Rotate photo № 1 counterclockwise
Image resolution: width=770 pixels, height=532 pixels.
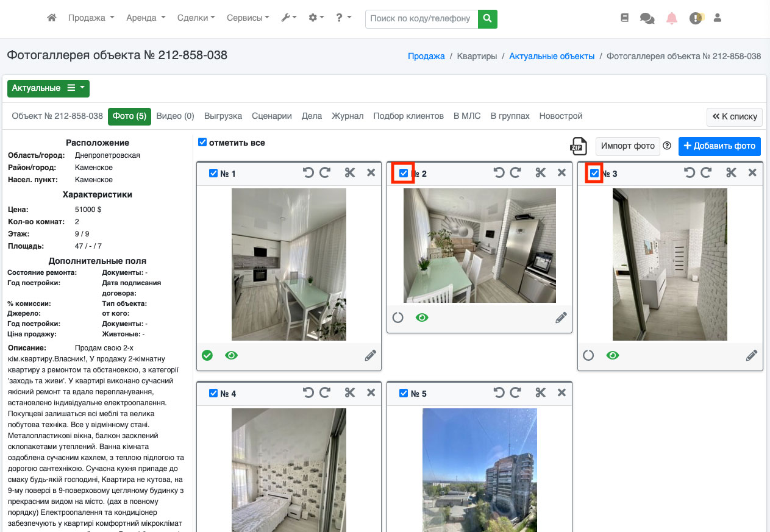pyautogui.click(x=308, y=173)
